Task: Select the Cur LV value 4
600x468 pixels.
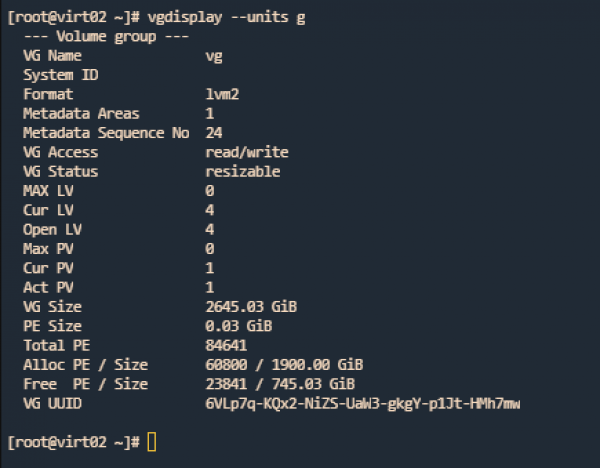Action: point(210,210)
